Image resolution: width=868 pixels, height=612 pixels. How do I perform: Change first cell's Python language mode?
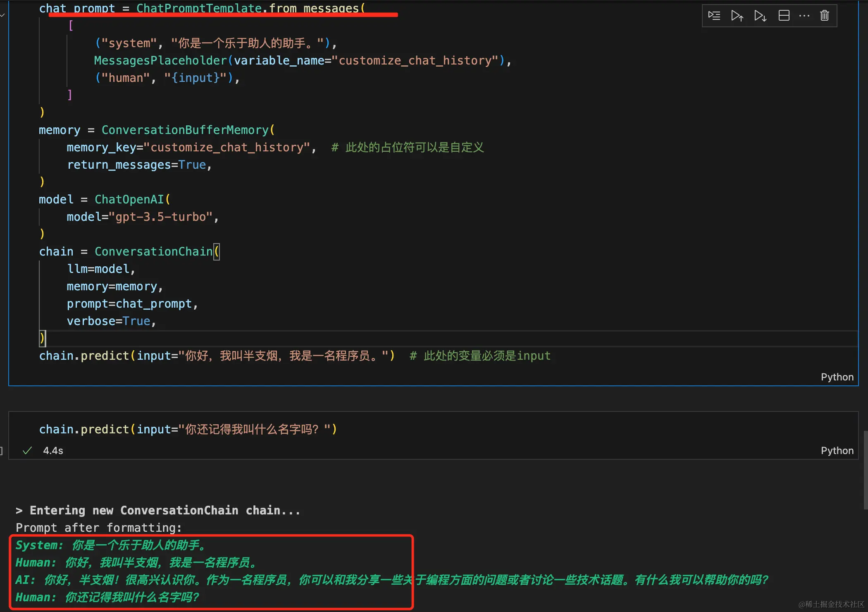(837, 377)
